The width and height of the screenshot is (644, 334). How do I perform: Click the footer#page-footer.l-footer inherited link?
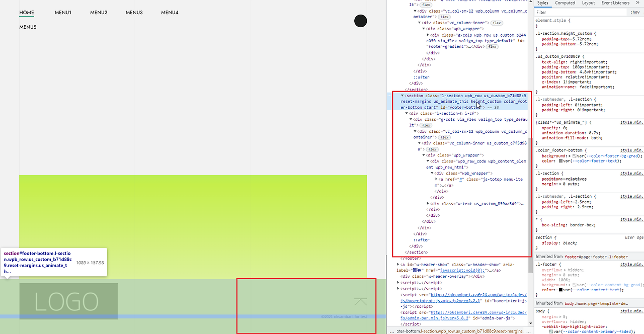[595, 257]
